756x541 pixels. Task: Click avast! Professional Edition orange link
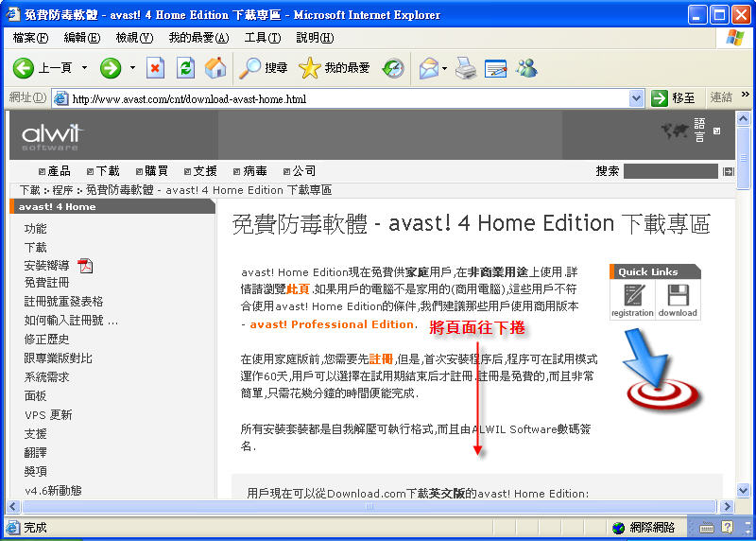pos(332,324)
